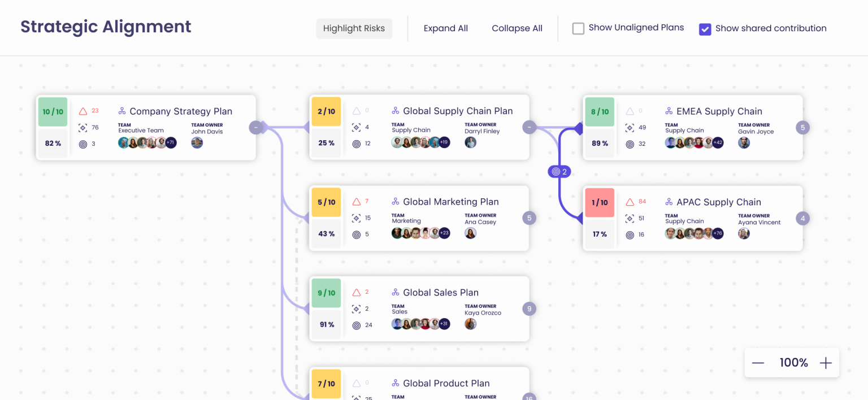Viewport: 868px width, 400px height.
Task: Click Expand All
Action: click(x=445, y=28)
